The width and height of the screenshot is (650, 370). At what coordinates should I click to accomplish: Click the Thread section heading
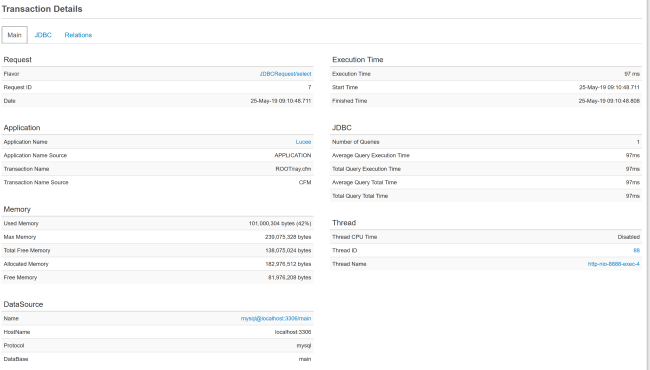(x=344, y=223)
